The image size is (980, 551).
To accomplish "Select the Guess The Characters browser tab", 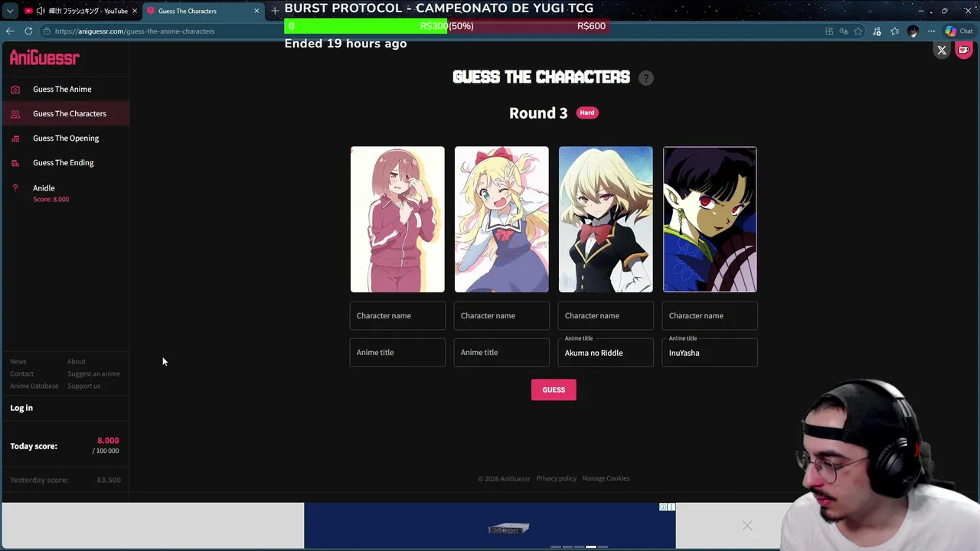I will (x=203, y=11).
